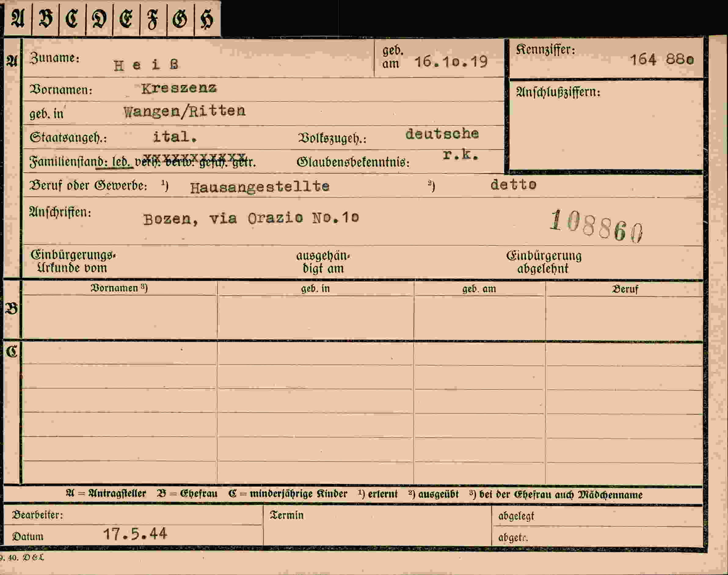
Task: Click the printer mark '9. 40. D&L'
Action: click(22, 558)
